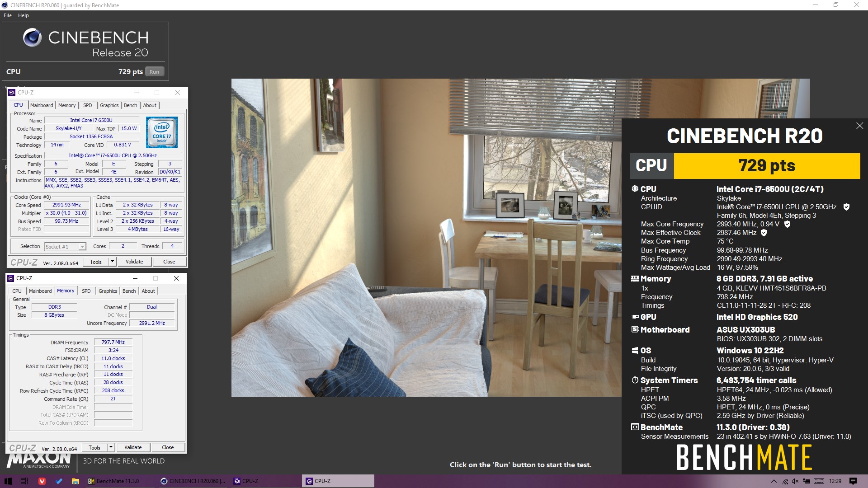Open About tab in lower CPU-Z window
The width and height of the screenshot is (868, 488).
pos(148,291)
